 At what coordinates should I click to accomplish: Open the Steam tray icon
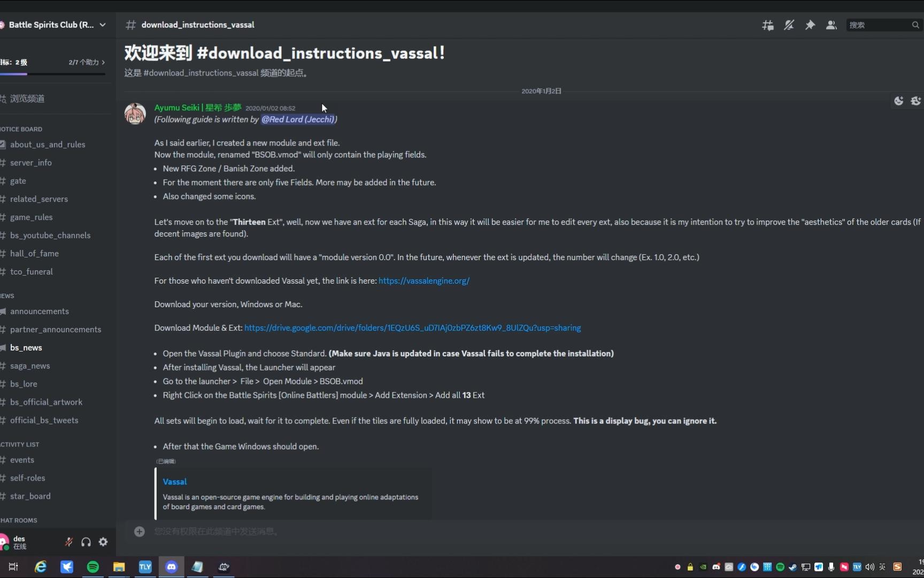tap(793, 567)
